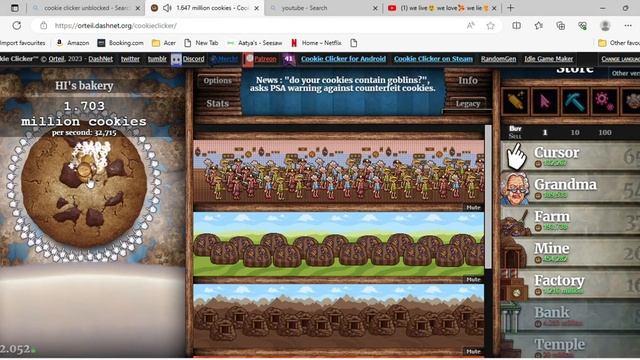The width and height of the screenshot is (640, 360).
Task: Open browser essentials heart icon
Action: (582, 26)
